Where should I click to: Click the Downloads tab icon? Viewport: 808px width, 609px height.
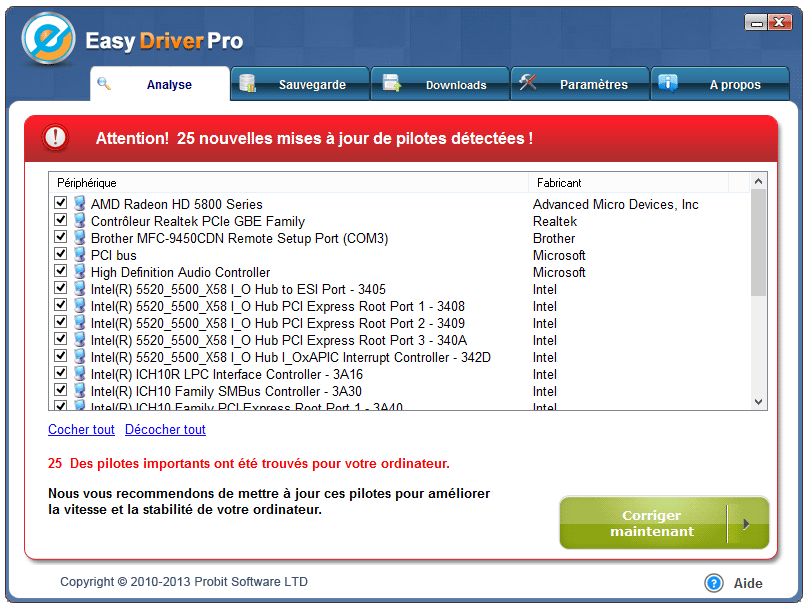tap(391, 84)
